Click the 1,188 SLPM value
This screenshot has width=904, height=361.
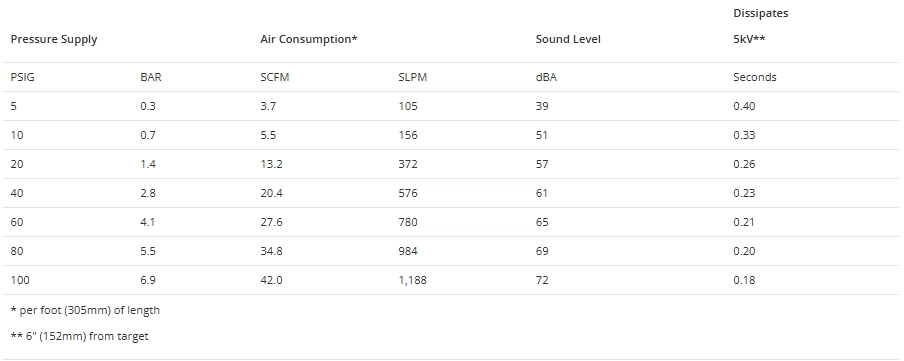click(x=413, y=280)
